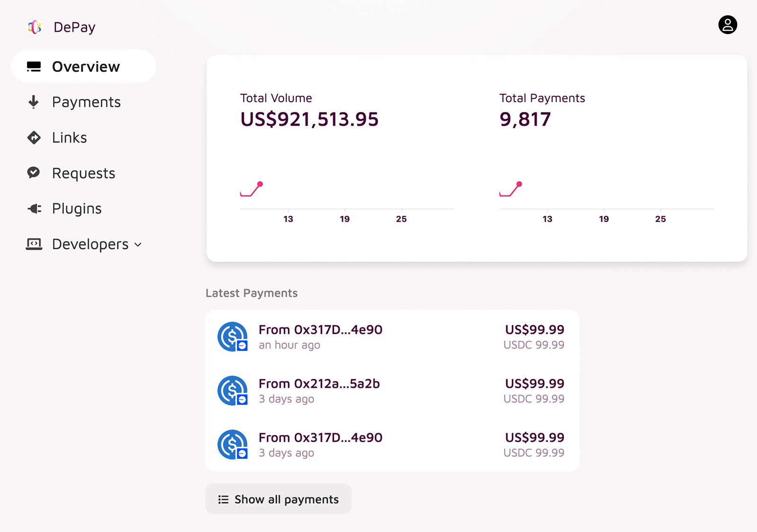Click the Total Payments chart data point
The image size is (757, 532).
click(x=519, y=184)
